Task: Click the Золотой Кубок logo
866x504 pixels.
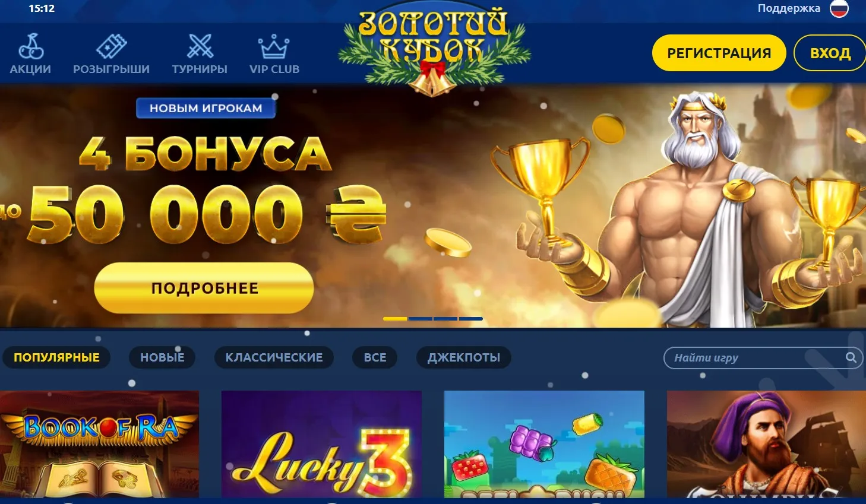Action: pyautogui.click(x=434, y=50)
